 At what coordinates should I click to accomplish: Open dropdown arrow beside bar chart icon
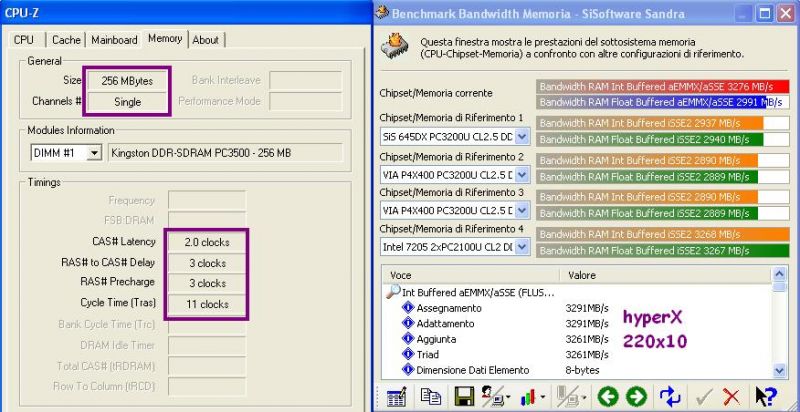[x=543, y=397]
